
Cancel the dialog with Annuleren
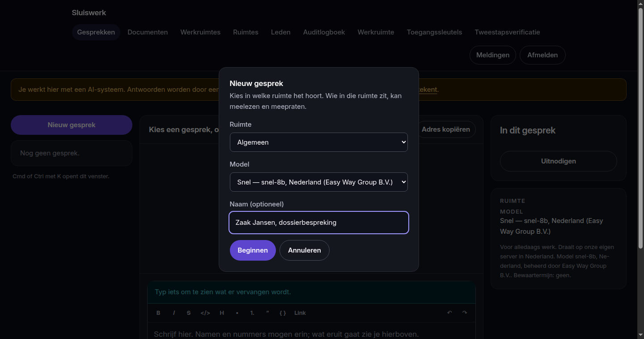click(305, 250)
